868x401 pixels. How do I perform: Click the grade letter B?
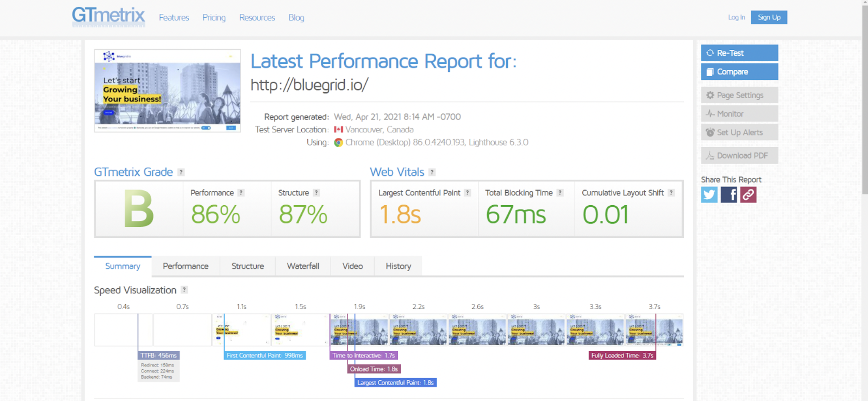[x=138, y=209]
